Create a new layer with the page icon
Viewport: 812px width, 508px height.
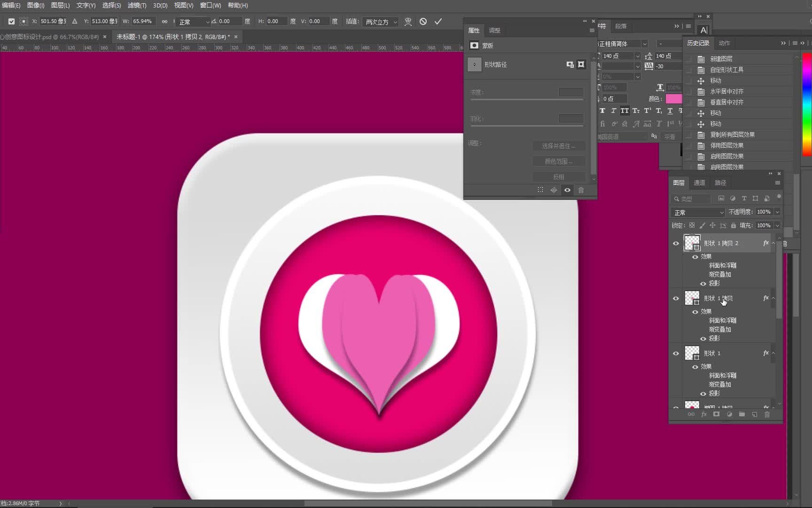point(754,414)
